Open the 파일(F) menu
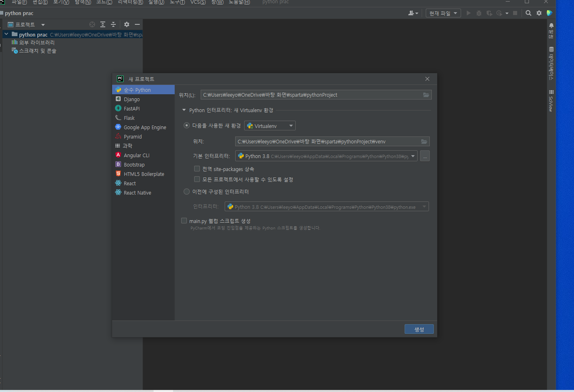The height and width of the screenshot is (392, 574). [x=19, y=2]
